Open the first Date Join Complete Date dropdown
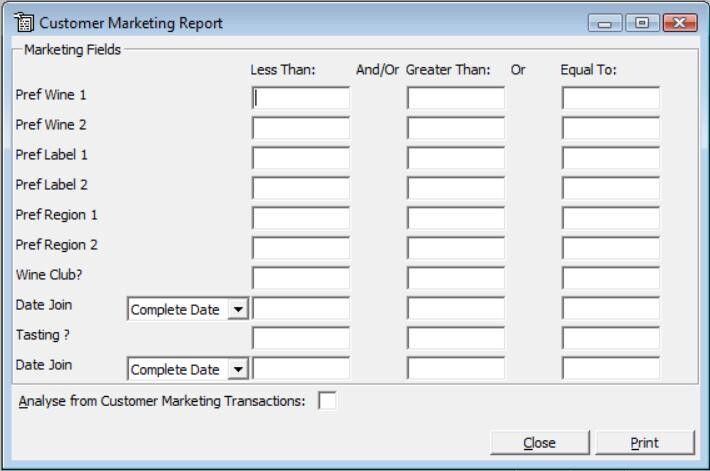 pos(238,309)
